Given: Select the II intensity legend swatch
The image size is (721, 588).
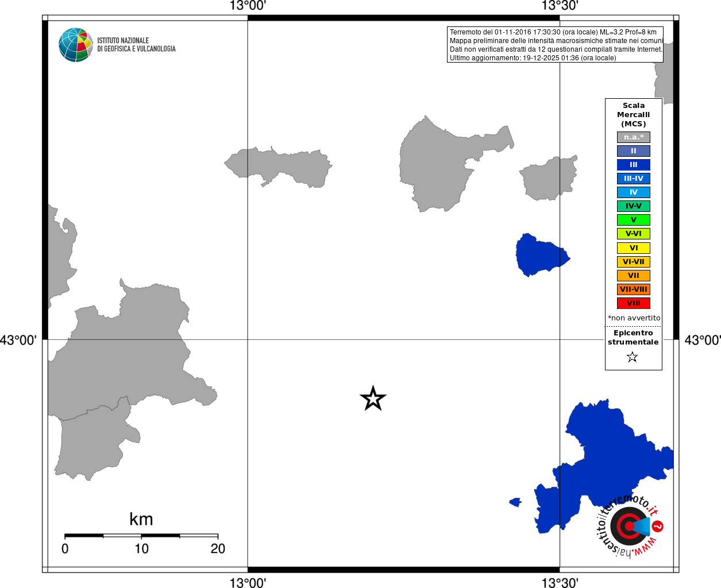Looking at the screenshot, I should (x=634, y=151).
